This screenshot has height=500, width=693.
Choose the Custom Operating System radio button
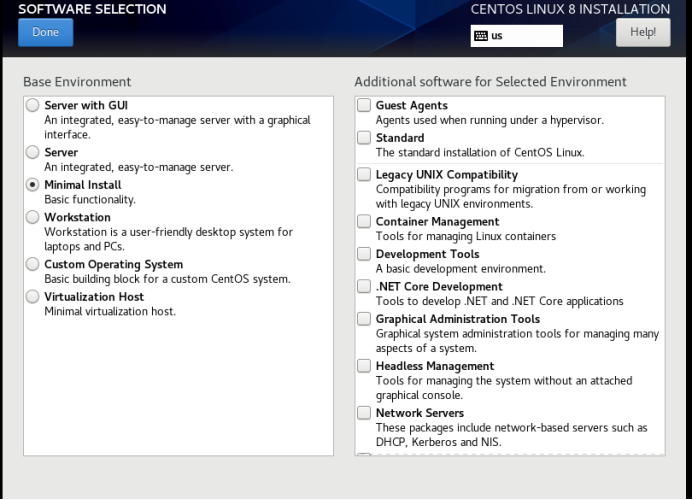point(32,264)
